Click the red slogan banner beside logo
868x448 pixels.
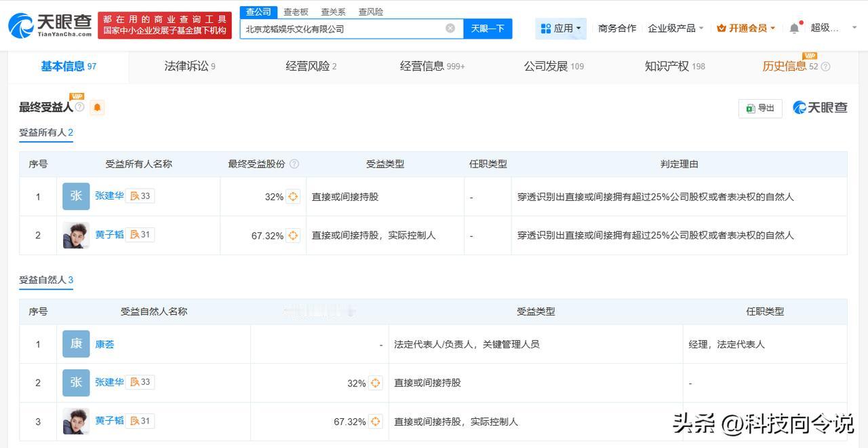click(165, 25)
